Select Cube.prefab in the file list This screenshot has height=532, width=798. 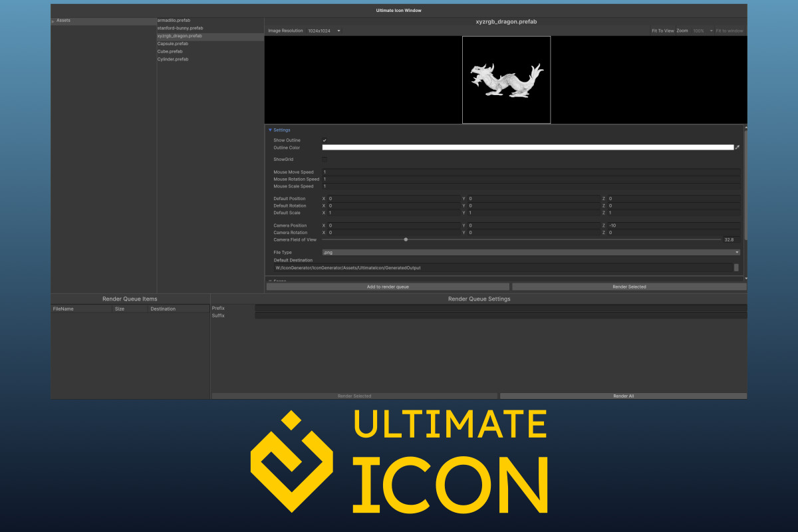210,51
